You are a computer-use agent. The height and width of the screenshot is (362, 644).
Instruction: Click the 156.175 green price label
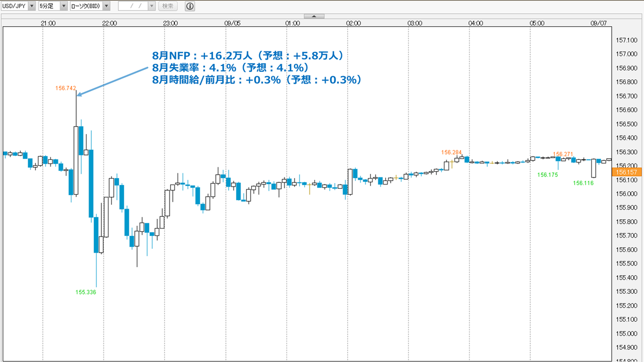click(x=548, y=175)
